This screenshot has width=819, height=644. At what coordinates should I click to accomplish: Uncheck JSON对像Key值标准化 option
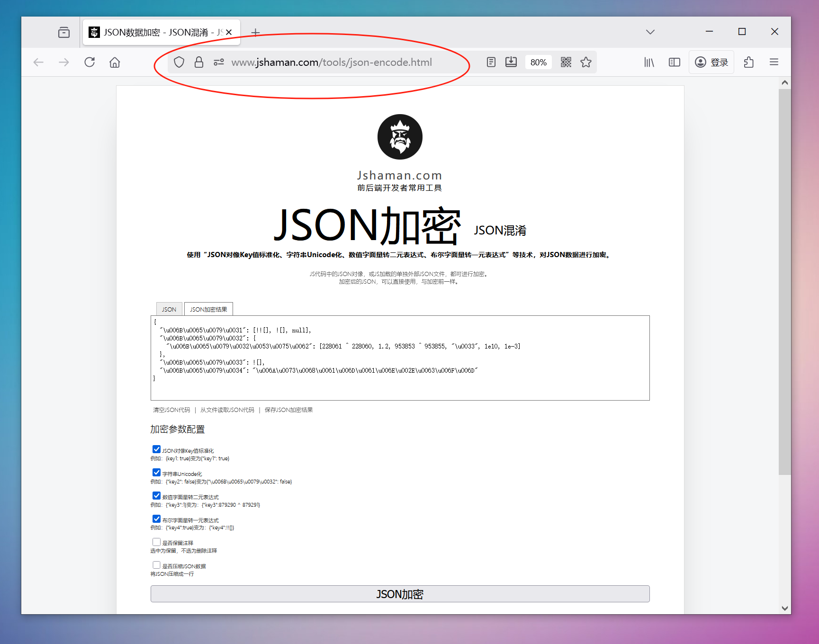(156, 449)
